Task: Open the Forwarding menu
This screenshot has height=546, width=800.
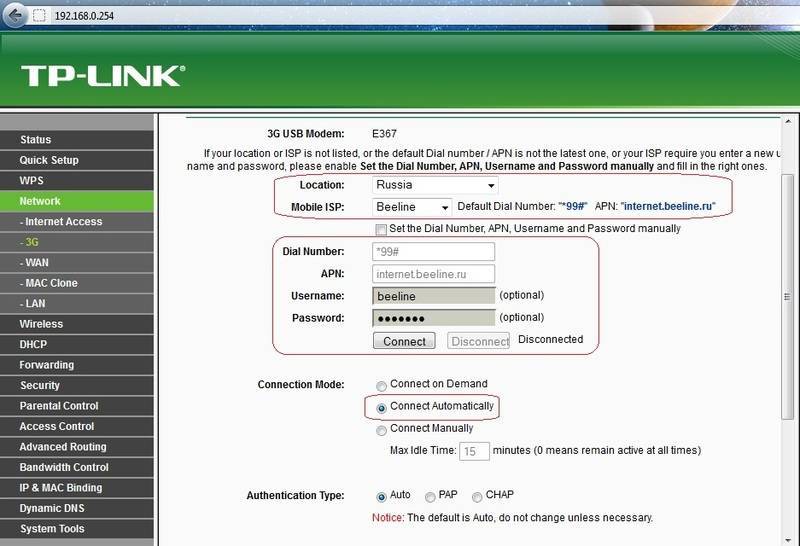Action: (77, 365)
